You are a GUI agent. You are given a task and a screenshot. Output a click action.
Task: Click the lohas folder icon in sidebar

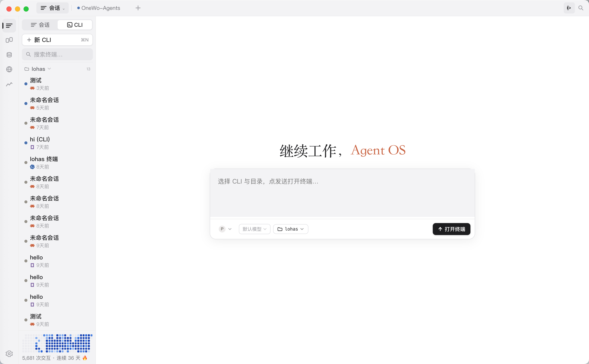click(27, 69)
